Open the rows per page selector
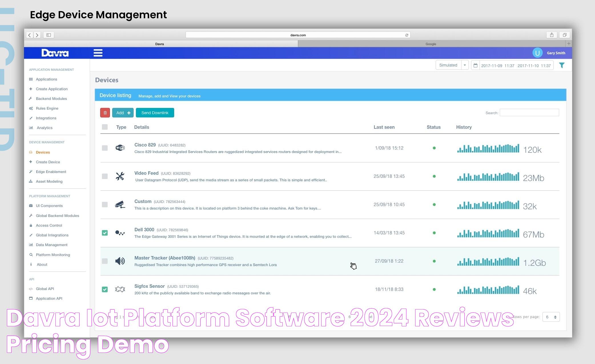The width and height of the screenshot is (595, 364). coord(551,317)
